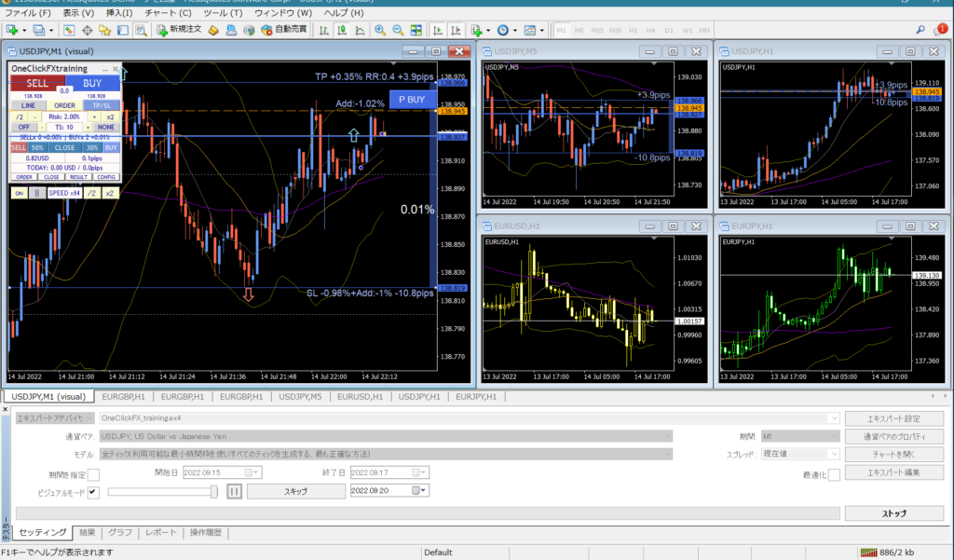Tile the chart windows using toolbar icon
The image size is (954, 560).
tap(416, 30)
